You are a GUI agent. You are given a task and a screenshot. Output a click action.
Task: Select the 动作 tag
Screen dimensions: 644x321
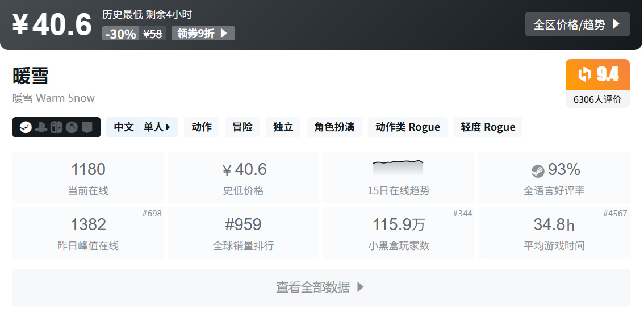point(201,127)
